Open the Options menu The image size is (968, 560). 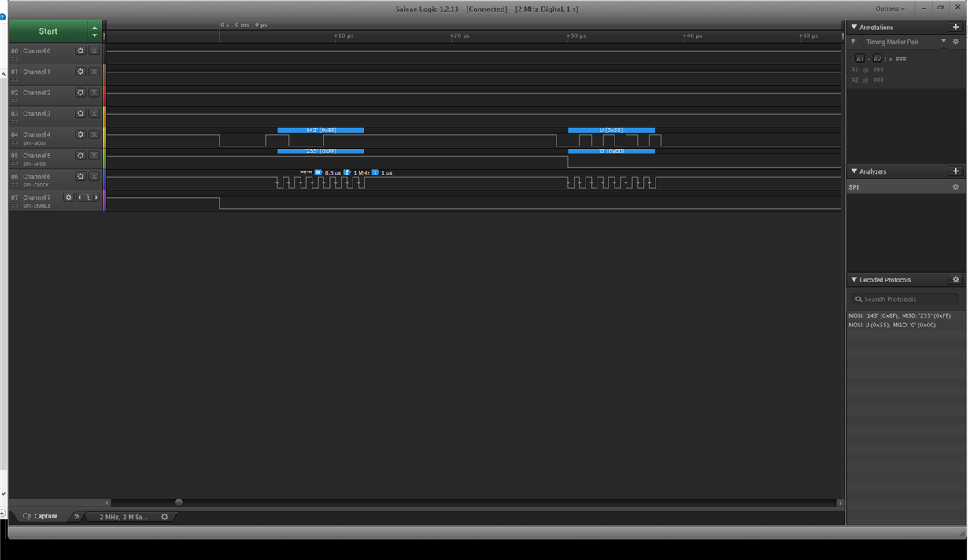[x=890, y=9]
